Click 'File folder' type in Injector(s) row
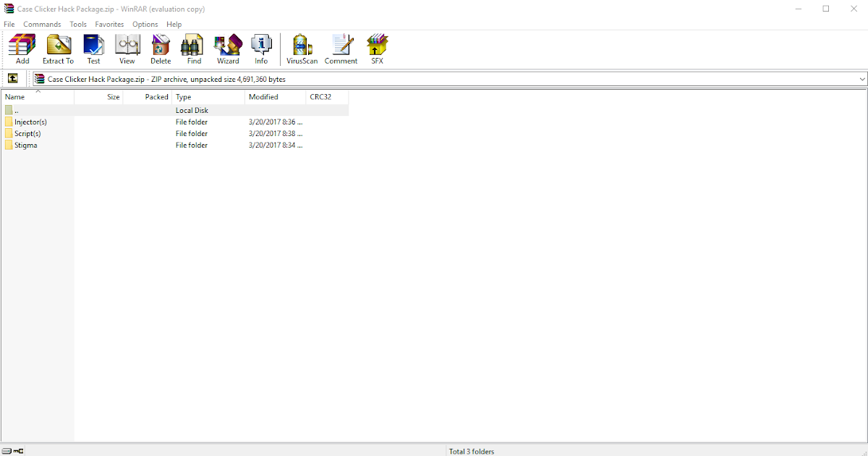This screenshot has width=868, height=456. click(192, 122)
